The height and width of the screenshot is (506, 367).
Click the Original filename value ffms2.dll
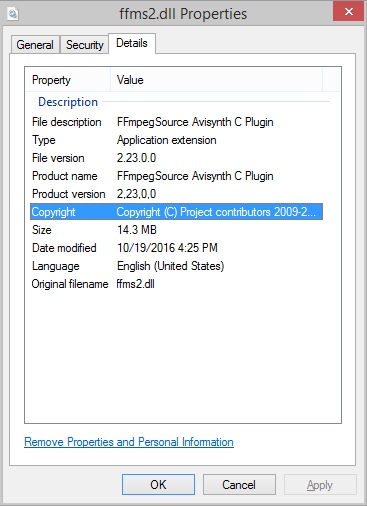point(135,284)
